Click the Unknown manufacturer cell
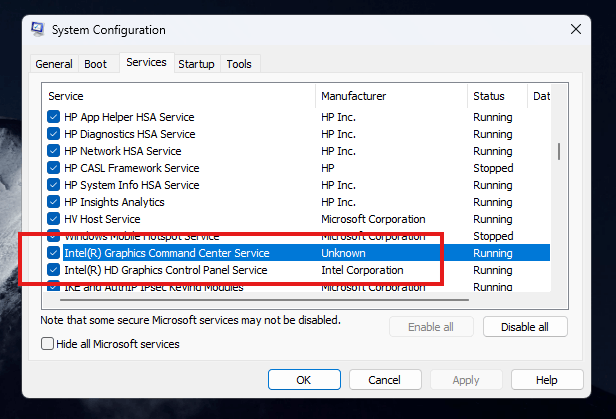The height and width of the screenshot is (419, 616). tap(343, 253)
